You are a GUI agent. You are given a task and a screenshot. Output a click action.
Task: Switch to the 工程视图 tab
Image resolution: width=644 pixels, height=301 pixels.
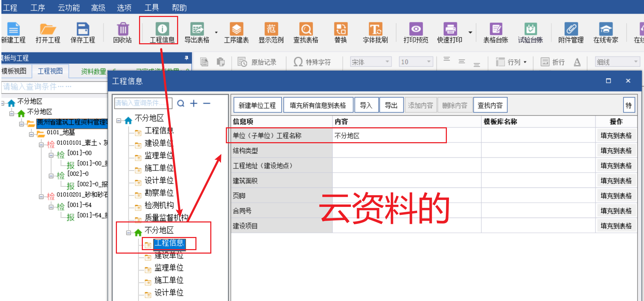point(50,71)
